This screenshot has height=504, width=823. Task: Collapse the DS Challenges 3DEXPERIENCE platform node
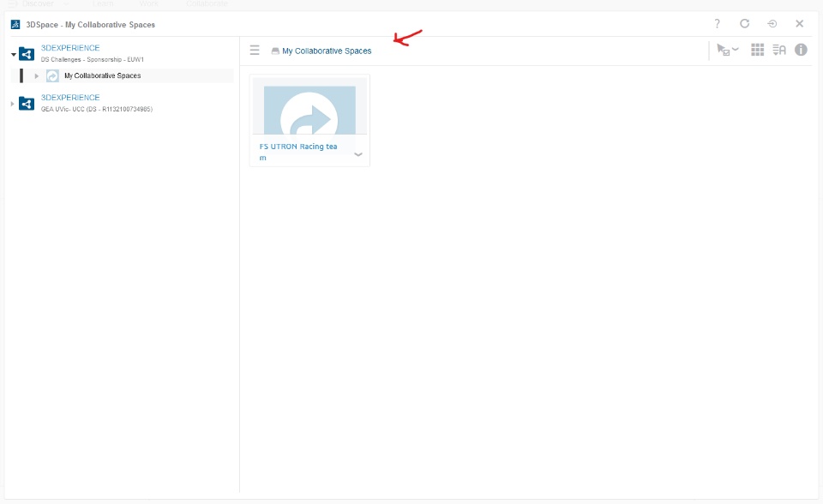(x=14, y=54)
